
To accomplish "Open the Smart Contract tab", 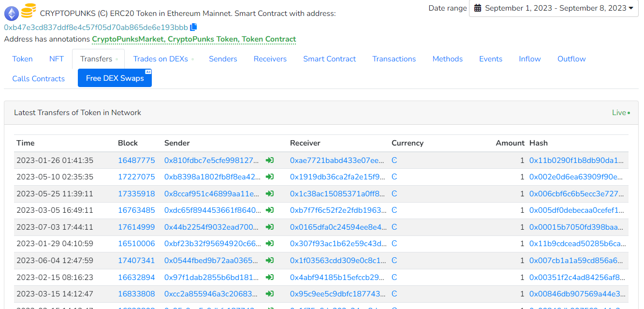I will (x=330, y=59).
